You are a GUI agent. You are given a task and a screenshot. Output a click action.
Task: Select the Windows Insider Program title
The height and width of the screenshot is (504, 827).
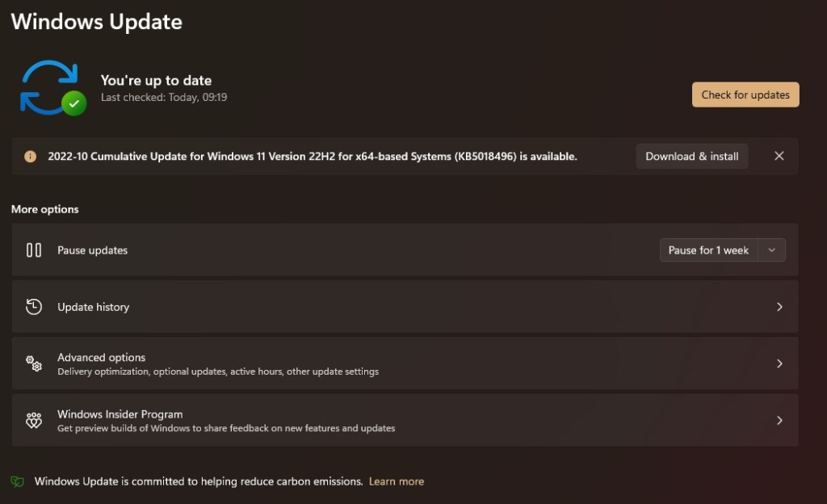(x=120, y=414)
